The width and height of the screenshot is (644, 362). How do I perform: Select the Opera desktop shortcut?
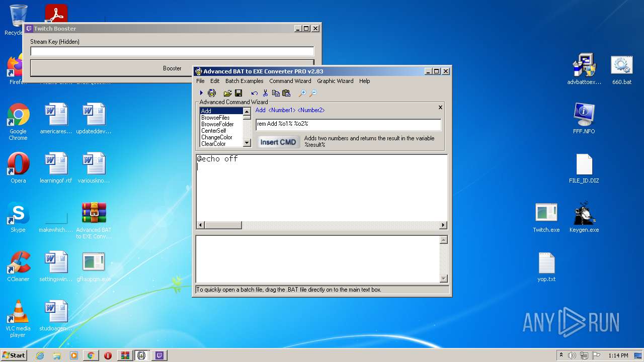coord(18,168)
